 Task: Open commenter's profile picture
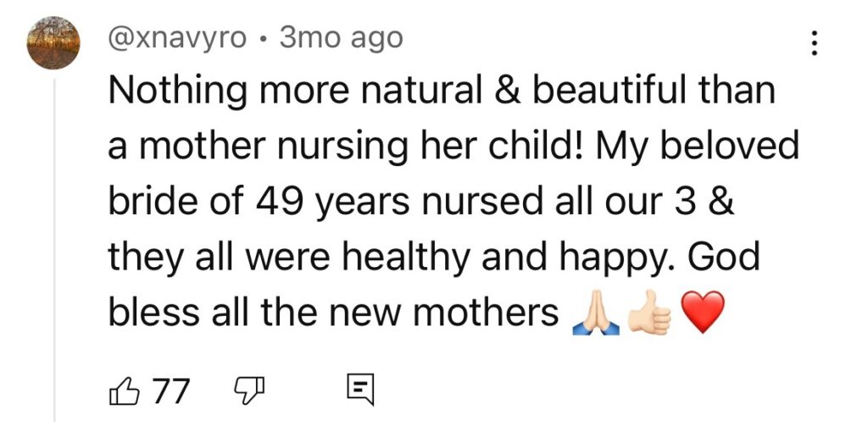click(54, 43)
